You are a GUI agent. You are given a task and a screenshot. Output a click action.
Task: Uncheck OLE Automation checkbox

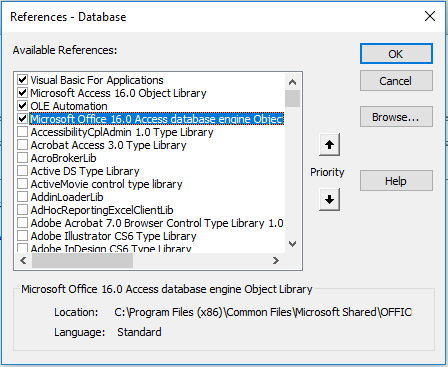(22, 106)
